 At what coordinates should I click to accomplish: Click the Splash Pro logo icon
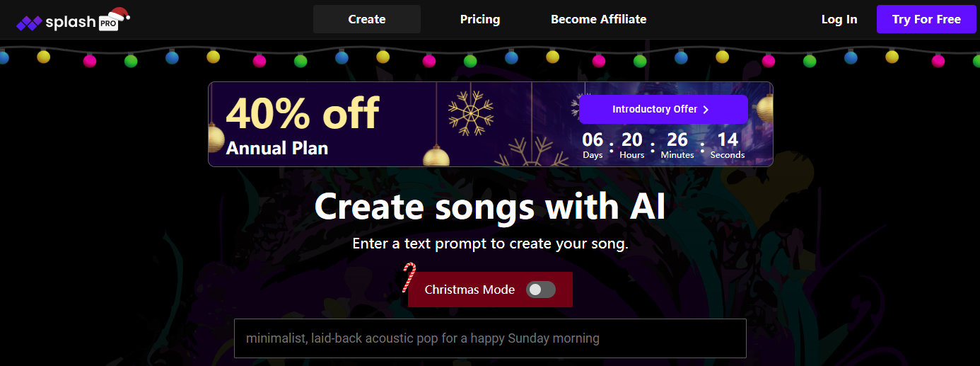30,23
